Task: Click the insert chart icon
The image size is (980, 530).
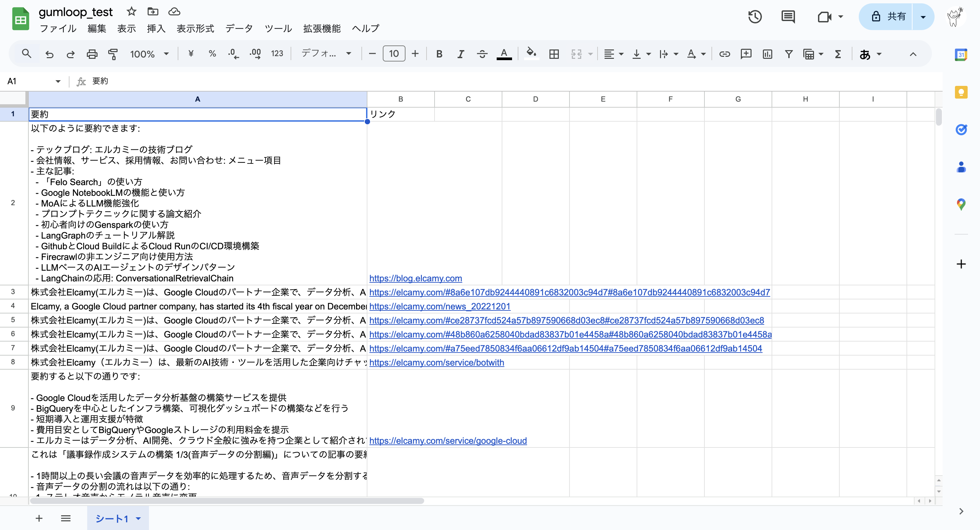Action: click(x=767, y=54)
